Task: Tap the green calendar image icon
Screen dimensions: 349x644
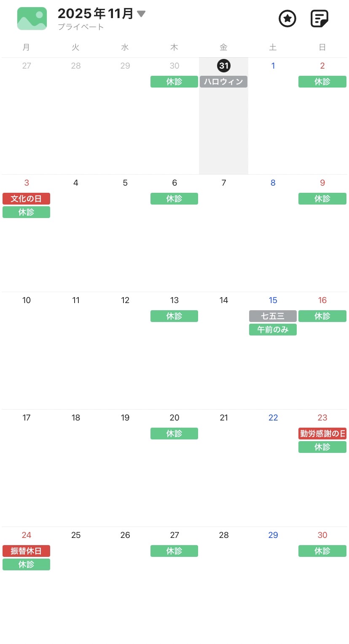Action: coord(32,19)
